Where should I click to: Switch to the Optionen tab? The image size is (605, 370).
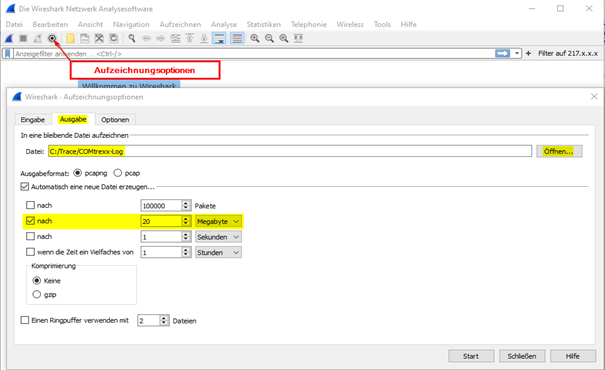[x=115, y=120]
